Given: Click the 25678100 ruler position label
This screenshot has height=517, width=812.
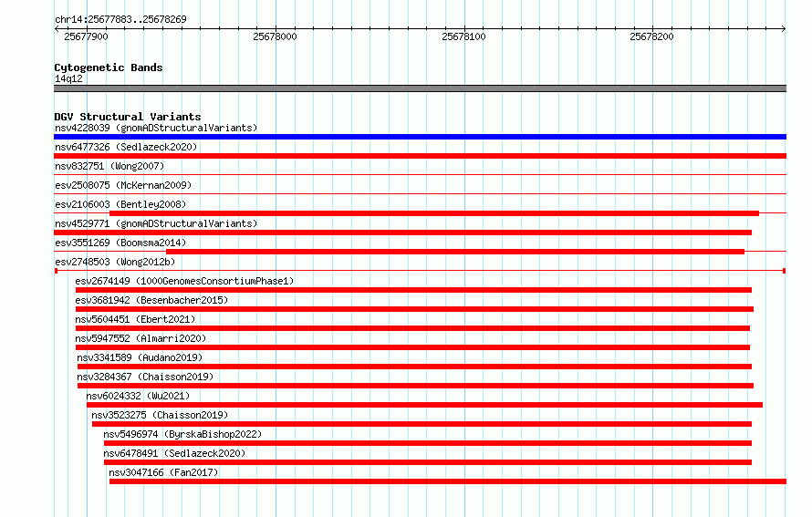Looking at the screenshot, I should (x=464, y=36).
